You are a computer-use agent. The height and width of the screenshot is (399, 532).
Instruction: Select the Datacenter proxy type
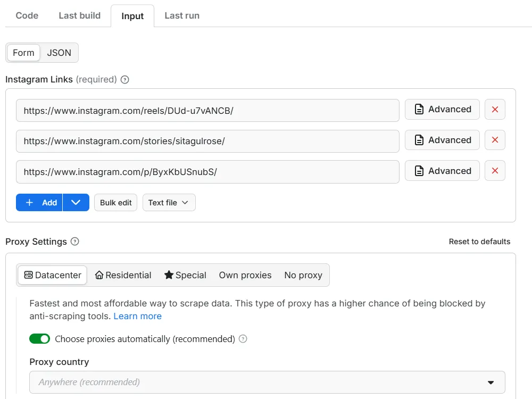tap(53, 275)
